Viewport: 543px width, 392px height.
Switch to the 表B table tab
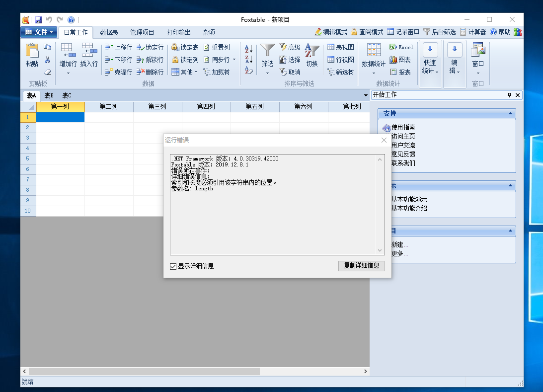click(49, 95)
